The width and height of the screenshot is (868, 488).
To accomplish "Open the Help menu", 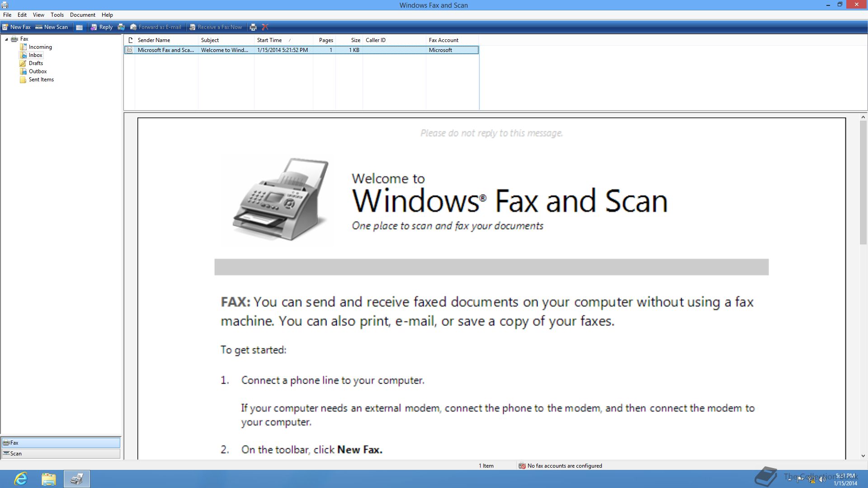I will pos(107,15).
